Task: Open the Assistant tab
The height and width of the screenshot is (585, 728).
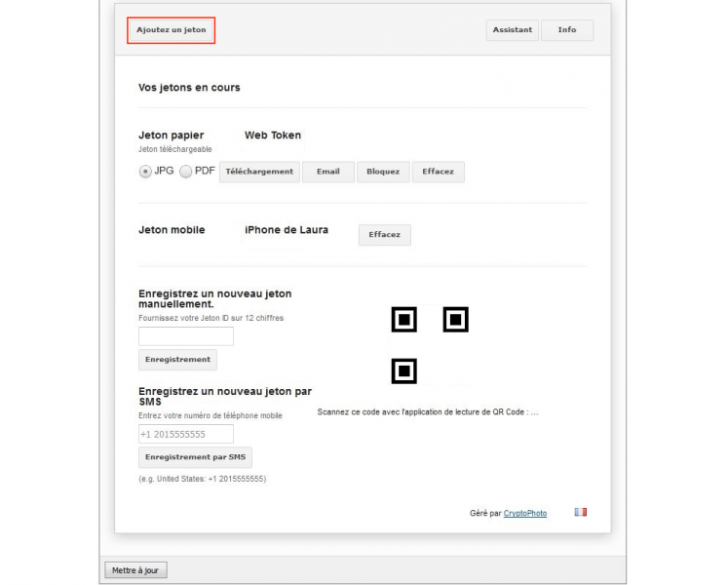Action: pos(513,30)
